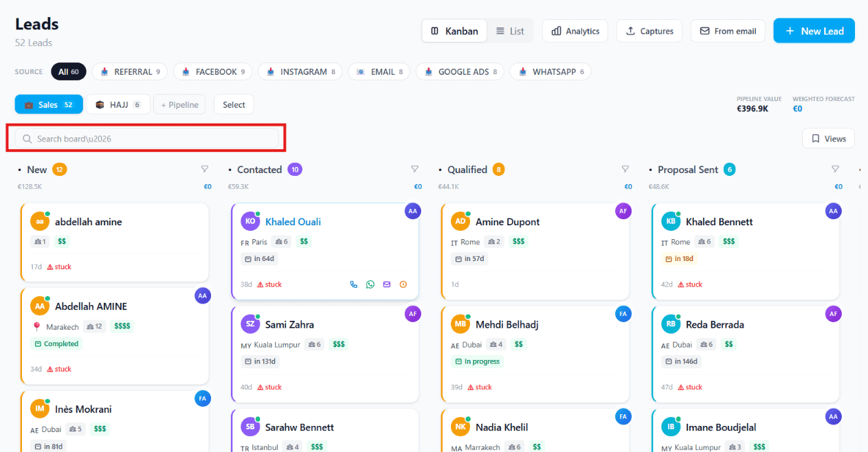
Task: Open the abdellah amine lead card
Action: pos(115,242)
